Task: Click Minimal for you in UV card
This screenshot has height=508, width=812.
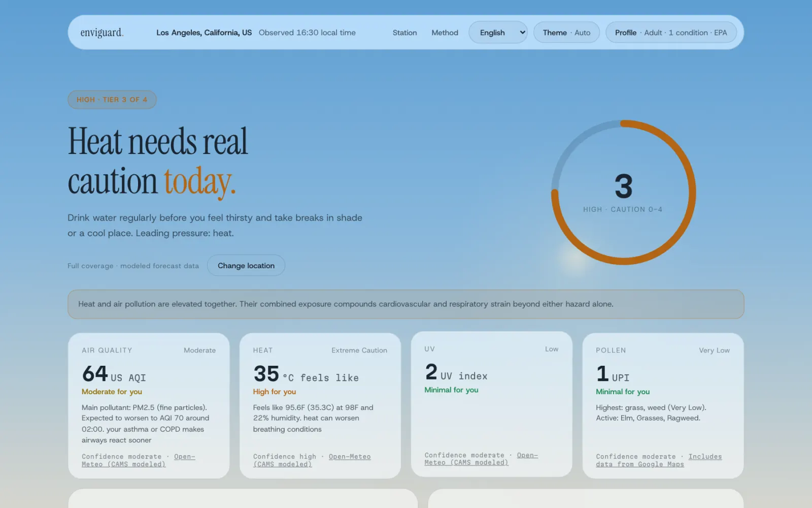Action: tap(451, 390)
